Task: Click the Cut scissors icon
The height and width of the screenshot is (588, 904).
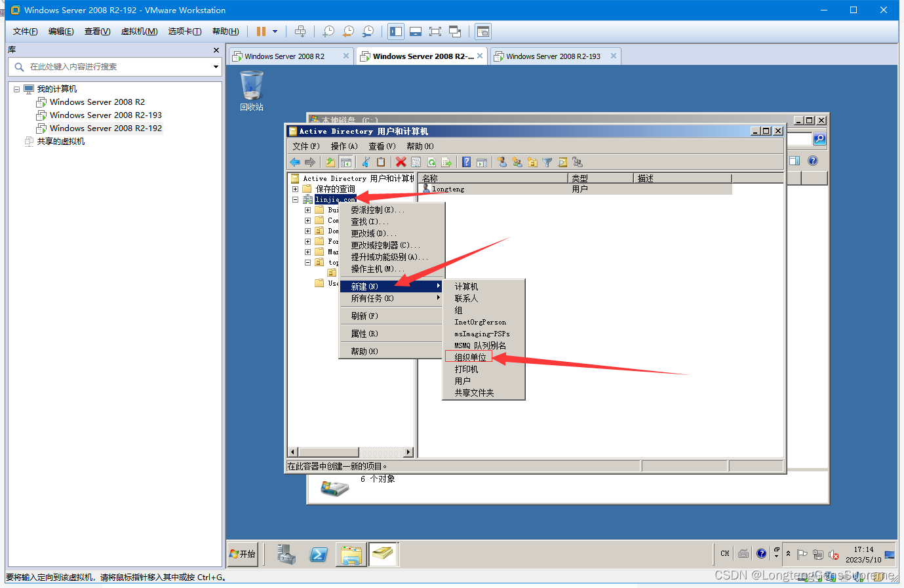Action: click(x=366, y=162)
